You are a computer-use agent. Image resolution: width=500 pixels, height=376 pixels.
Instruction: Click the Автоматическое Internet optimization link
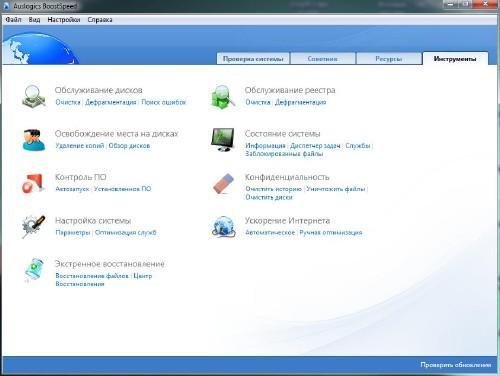click(x=270, y=232)
